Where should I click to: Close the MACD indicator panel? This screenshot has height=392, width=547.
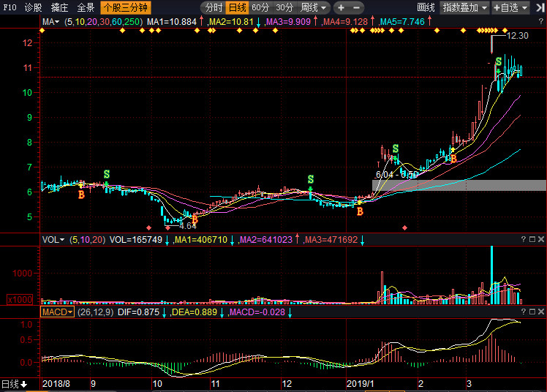(540, 312)
